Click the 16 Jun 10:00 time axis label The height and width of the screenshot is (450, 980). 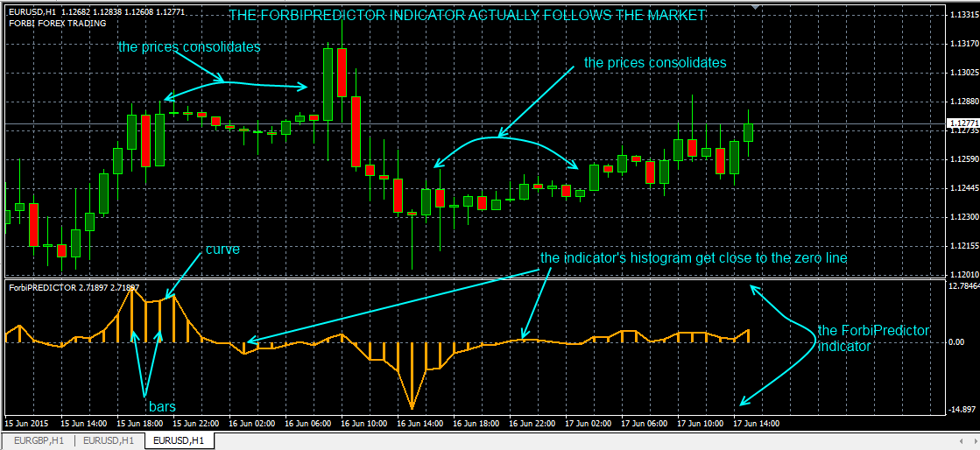(365, 423)
